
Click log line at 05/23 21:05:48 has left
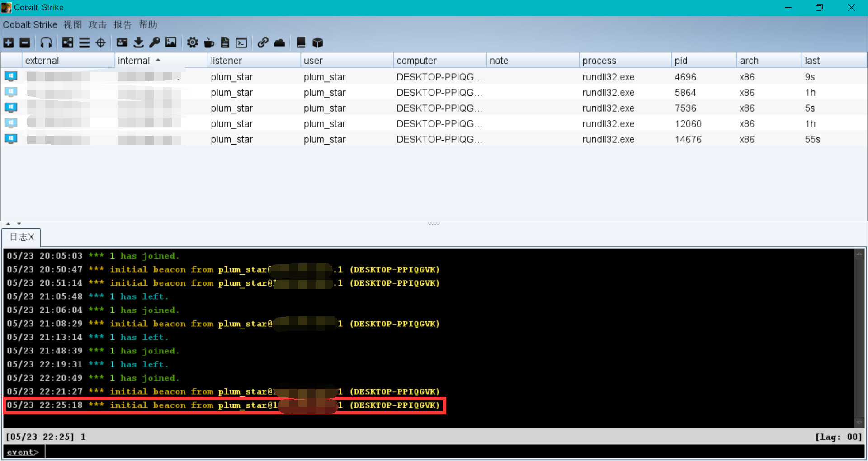tap(88, 296)
